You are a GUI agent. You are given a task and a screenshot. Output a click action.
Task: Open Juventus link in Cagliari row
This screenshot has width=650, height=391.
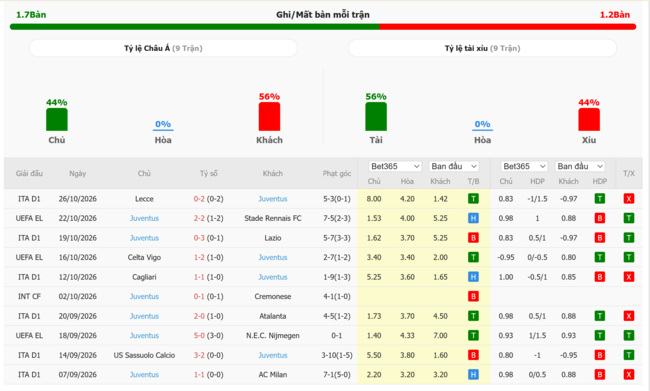[x=273, y=277]
